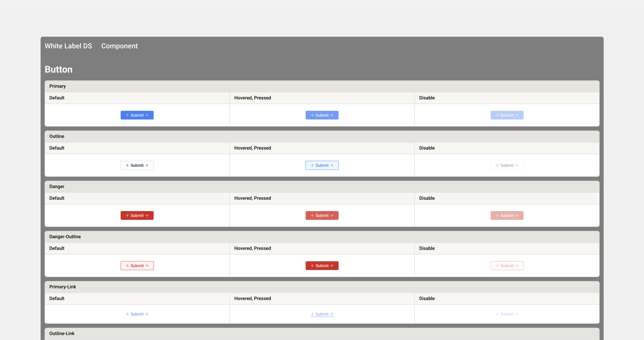Click the left plus icon in Primary Default button

tap(127, 115)
